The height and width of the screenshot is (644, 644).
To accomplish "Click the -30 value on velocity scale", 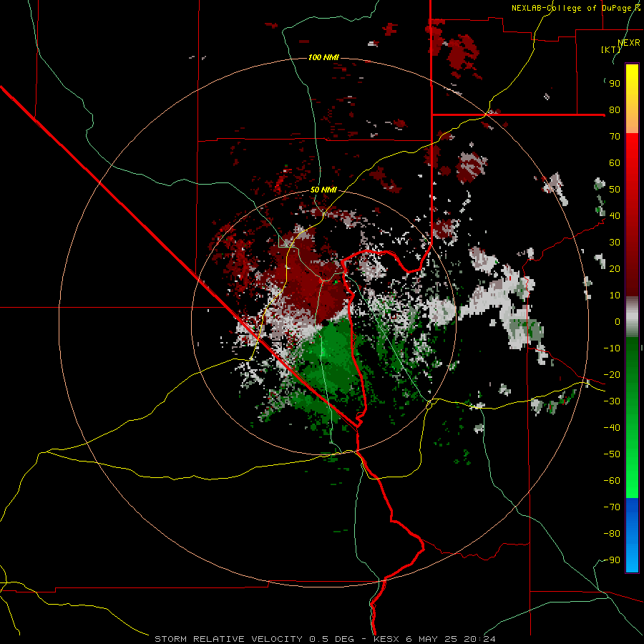I will coord(612,401).
